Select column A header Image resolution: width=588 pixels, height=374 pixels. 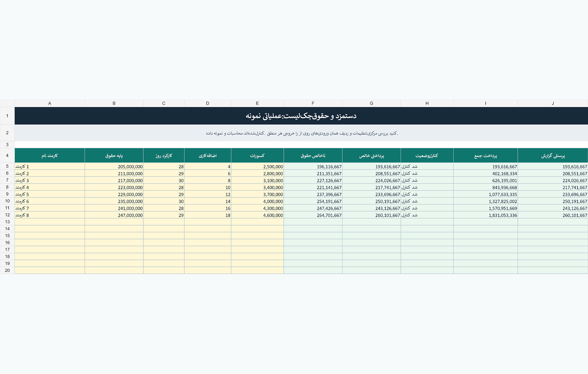coord(50,103)
